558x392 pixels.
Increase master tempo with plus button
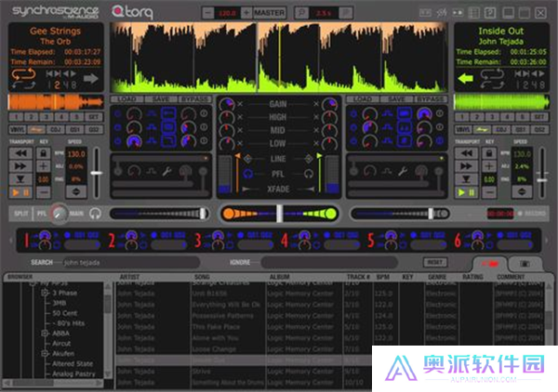(246, 13)
